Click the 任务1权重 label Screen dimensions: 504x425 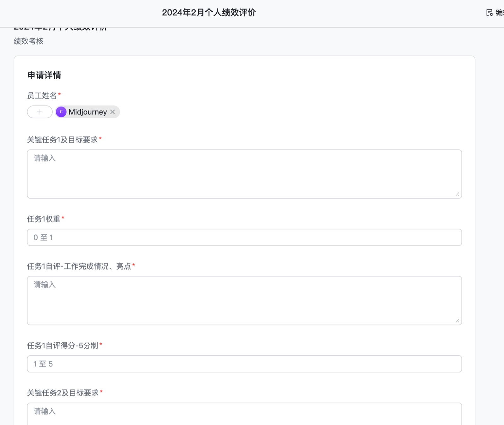point(44,219)
